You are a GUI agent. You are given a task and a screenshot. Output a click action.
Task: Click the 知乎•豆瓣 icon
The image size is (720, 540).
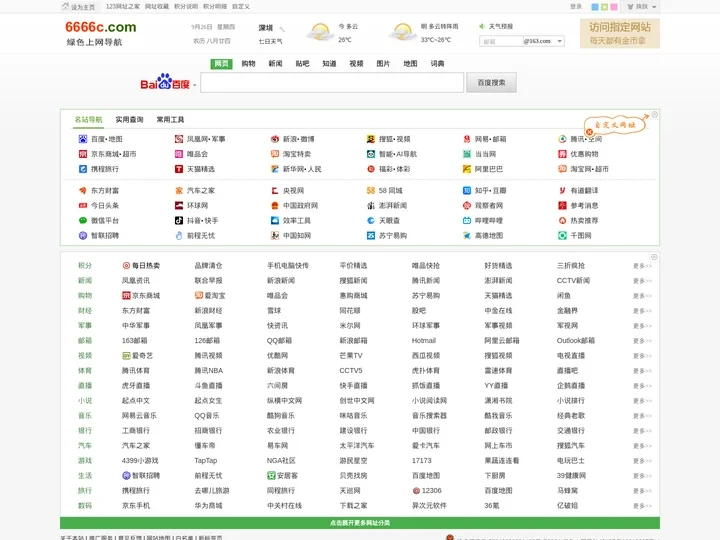coord(467,190)
